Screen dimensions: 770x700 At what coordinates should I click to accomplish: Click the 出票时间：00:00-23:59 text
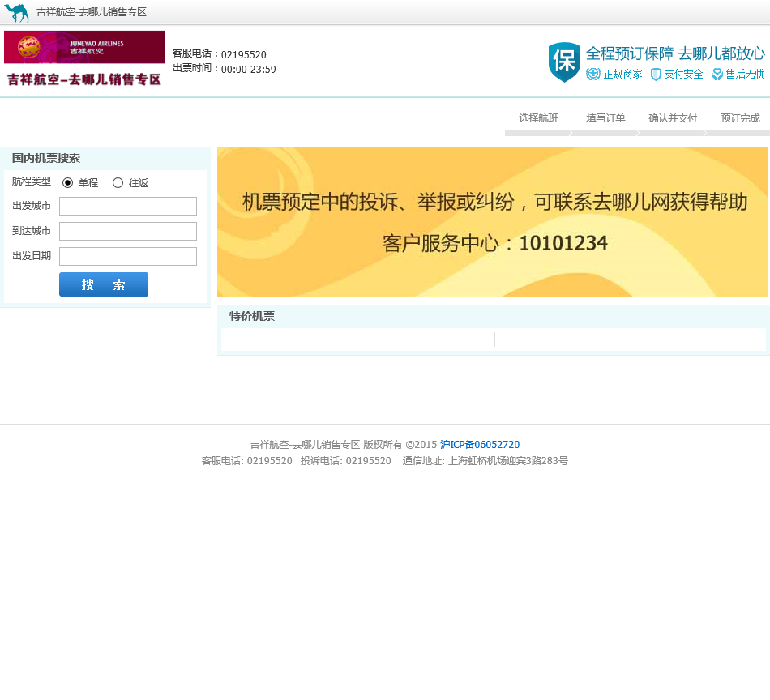click(225, 69)
